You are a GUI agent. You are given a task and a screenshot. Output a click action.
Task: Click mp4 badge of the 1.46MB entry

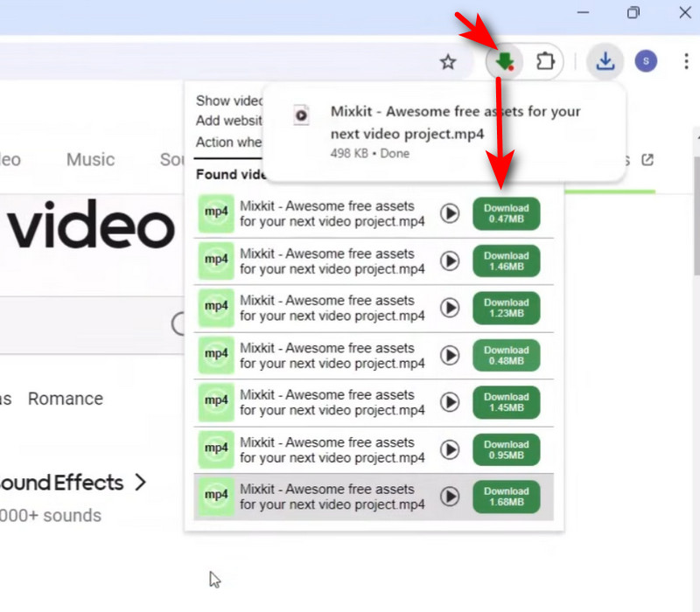click(216, 261)
